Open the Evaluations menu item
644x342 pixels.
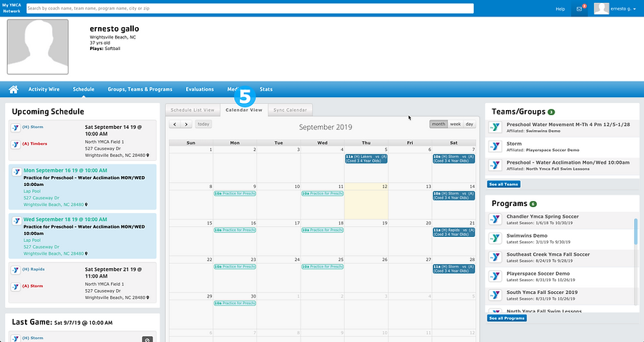point(200,89)
